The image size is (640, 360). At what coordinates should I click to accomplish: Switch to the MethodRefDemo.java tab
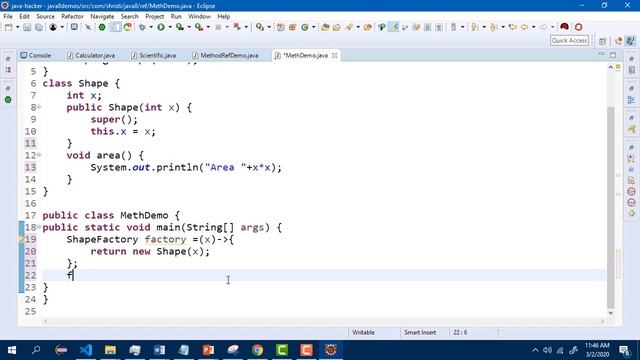tap(225, 56)
